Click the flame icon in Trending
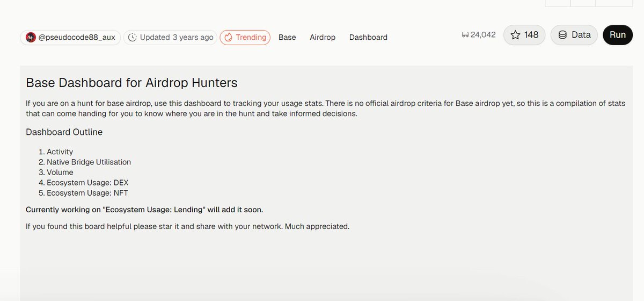Image resolution: width=644 pixels, height=301 pixels. (228, 37)
